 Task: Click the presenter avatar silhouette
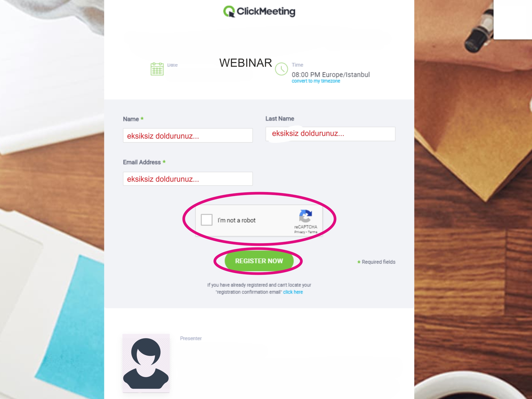[146, 363]
